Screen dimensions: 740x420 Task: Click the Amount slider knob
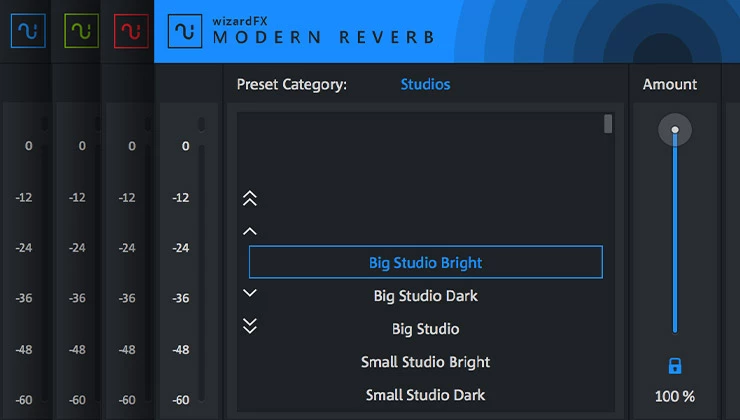pos(675,129)
